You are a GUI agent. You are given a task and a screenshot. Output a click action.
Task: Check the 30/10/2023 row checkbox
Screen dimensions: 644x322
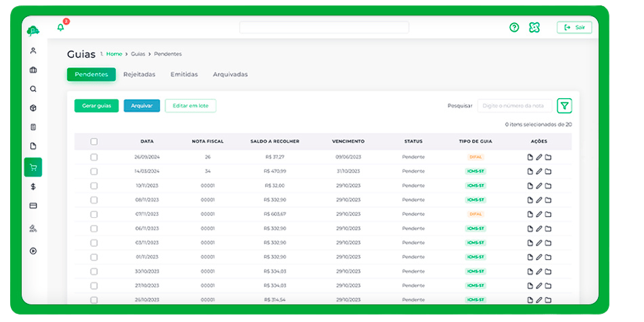coord(94,271)
